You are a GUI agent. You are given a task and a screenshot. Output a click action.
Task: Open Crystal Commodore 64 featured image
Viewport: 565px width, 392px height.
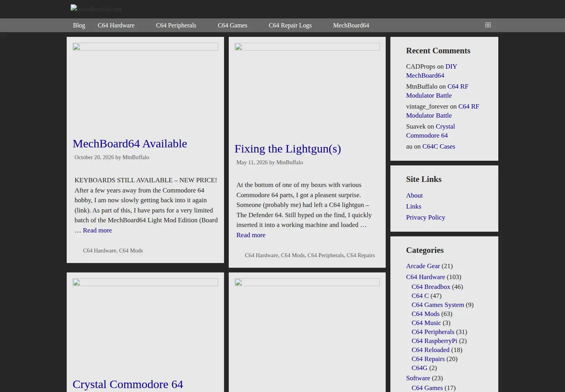145,282
